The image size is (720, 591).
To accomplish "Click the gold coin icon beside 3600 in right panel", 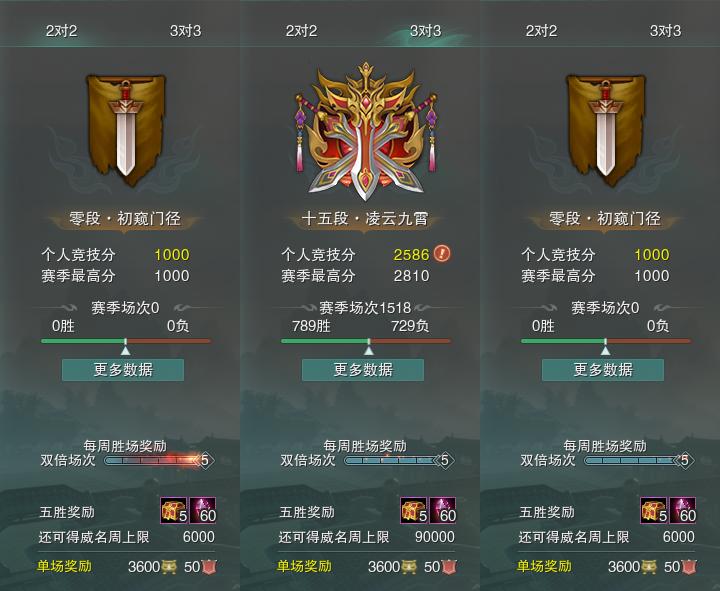I will [649, 567].
